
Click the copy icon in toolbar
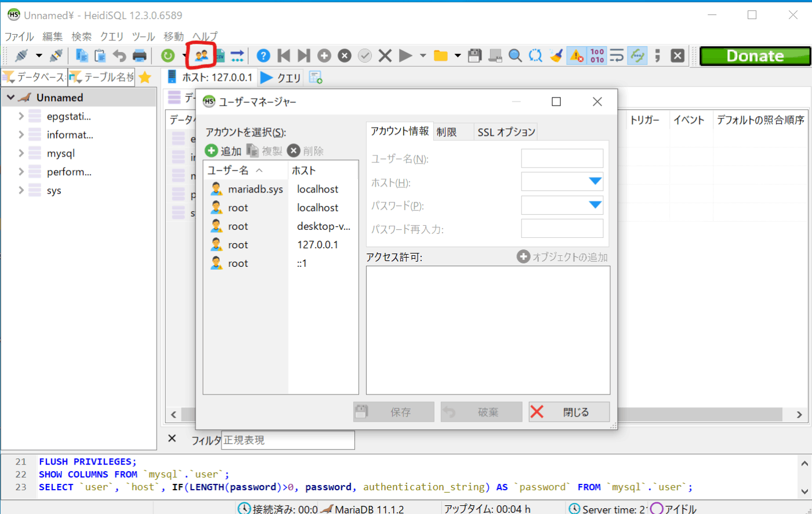[x=82, y=56]
